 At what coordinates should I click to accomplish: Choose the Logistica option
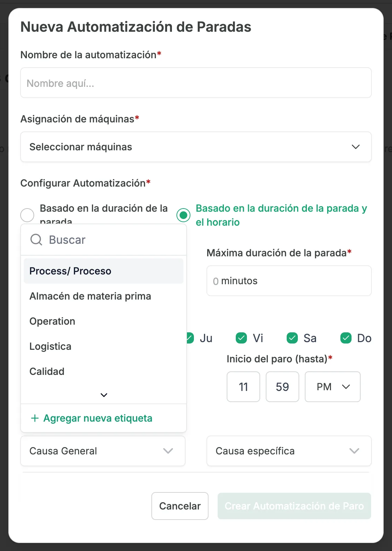click(104, 346)
